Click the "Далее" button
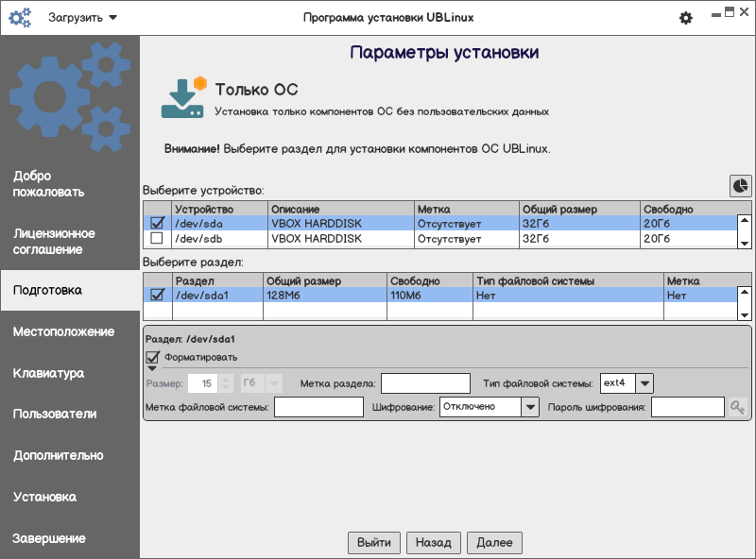This screenshot has height=559, width=756. tap(494, 543)
